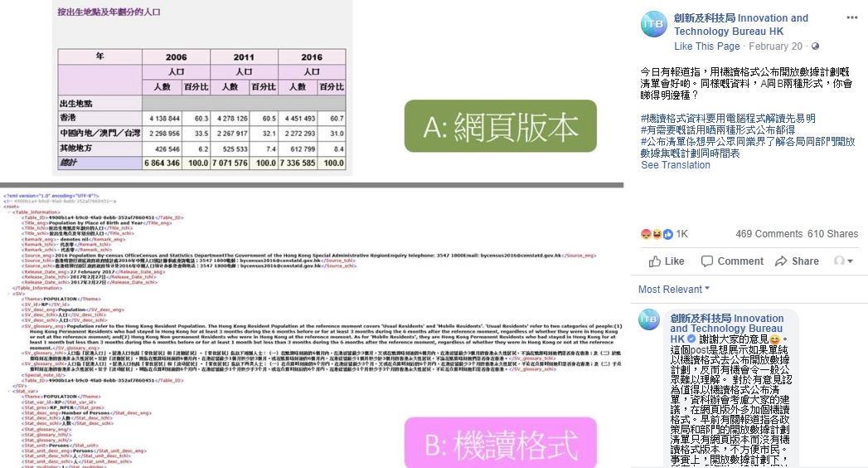Click the Comment button
Screen dimensions: 868x468
(x=732, y=261)
